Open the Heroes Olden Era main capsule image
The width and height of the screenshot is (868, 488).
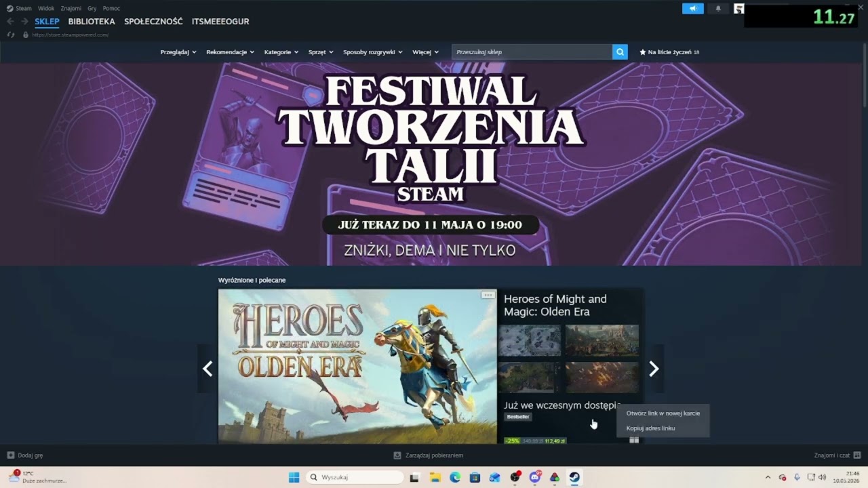(x=357, y=367)
